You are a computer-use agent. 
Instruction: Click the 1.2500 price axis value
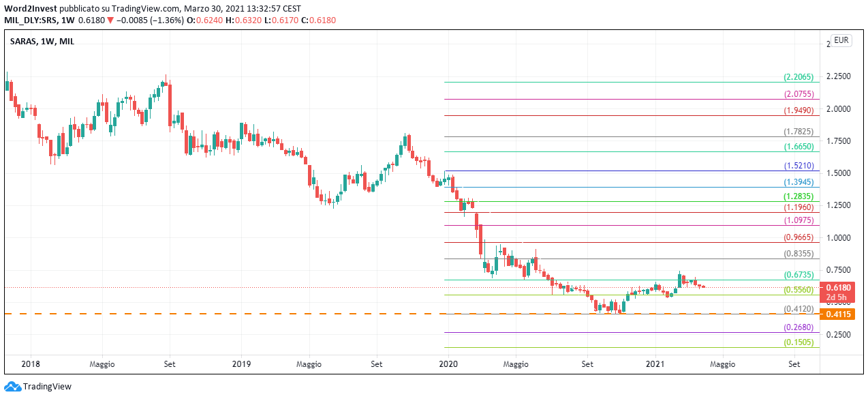838,205
